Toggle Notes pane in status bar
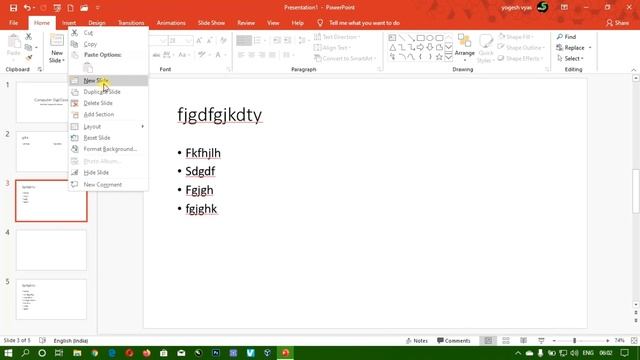This screenshot has width=640, height=360. [417, 340]
